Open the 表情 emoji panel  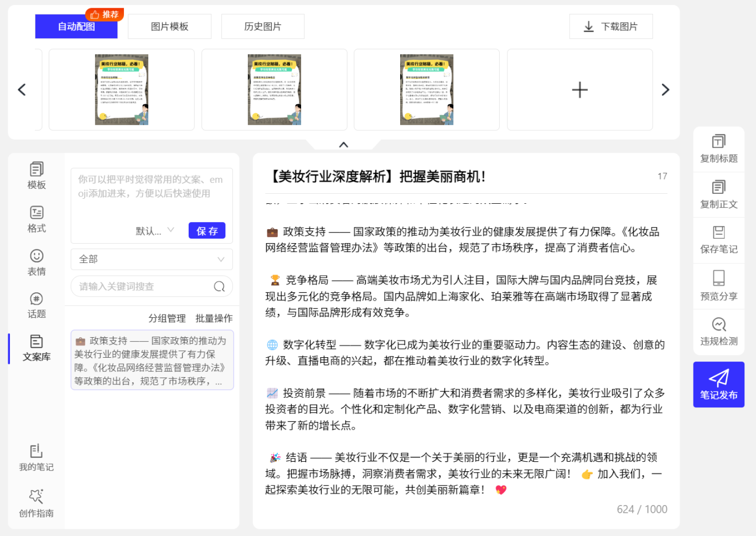(x=37, y=262)
